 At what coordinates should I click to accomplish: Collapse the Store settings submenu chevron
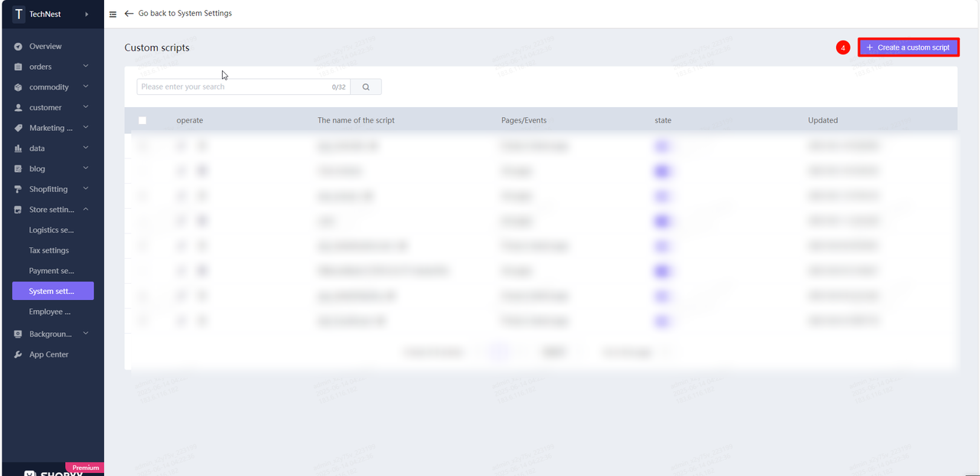pos(86,209)
